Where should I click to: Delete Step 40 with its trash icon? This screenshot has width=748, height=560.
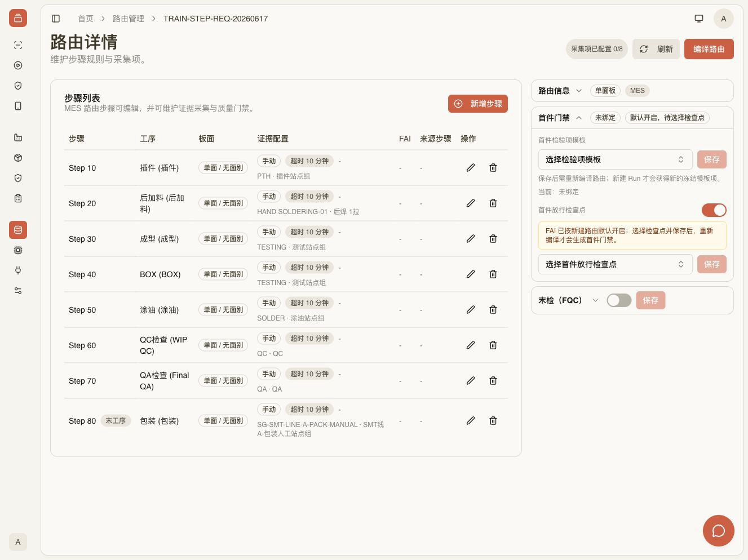pyautogui.click(x=493, y=274)
